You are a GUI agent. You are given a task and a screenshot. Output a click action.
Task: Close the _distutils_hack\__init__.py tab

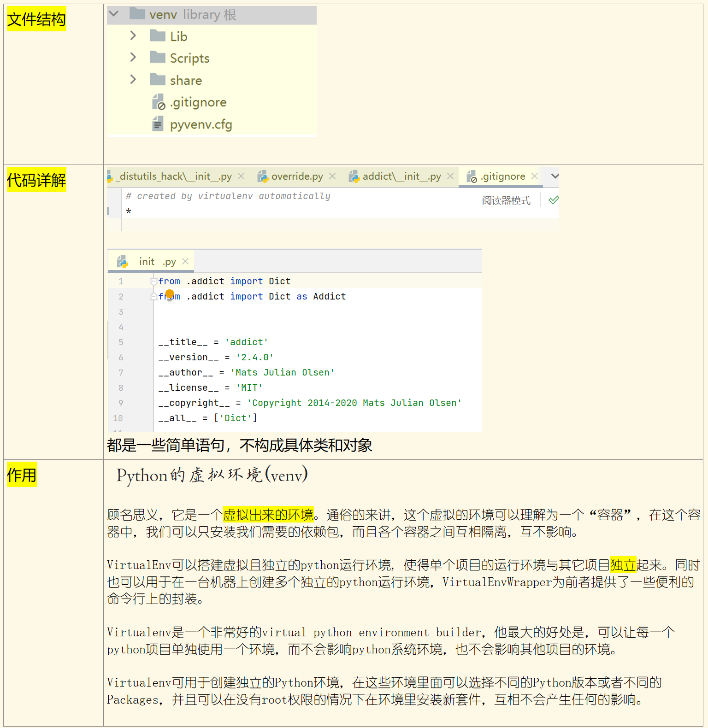point(241,176)
